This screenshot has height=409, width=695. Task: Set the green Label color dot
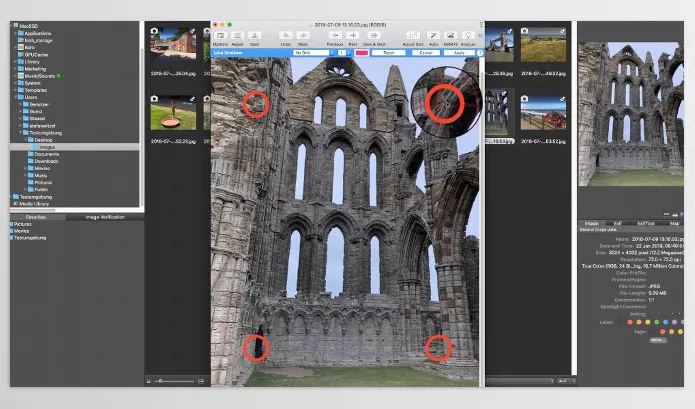[x=656, y=322]
